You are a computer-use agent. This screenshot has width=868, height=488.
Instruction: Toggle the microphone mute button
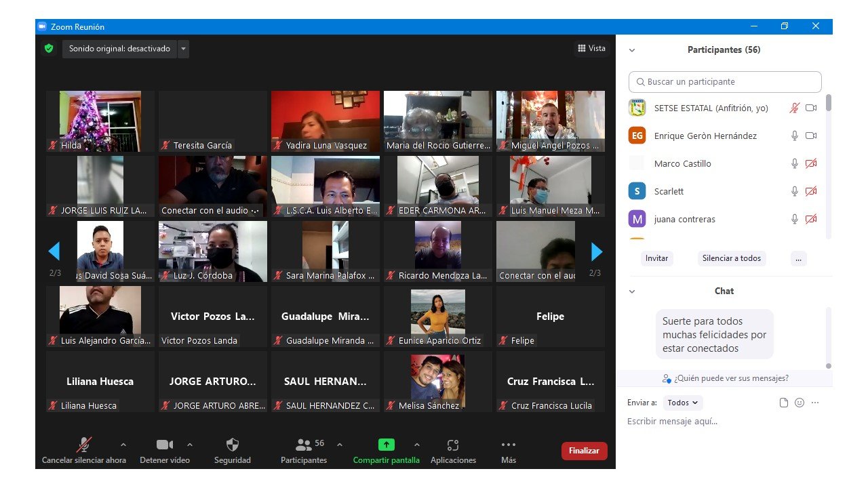point(84,445)
